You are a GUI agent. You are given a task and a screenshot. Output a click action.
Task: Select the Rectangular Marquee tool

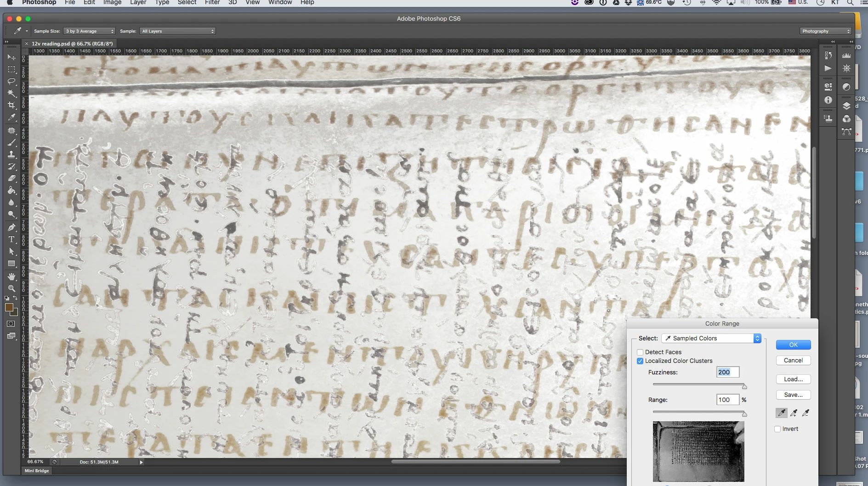[11, 69]
